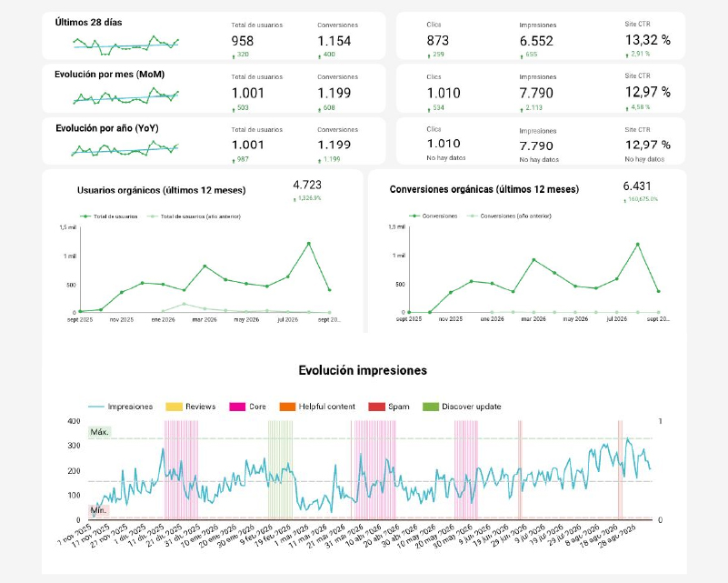This screenshot has height=583, width=728.
Task: Click the 1.154 conversions value
Action: pos(334,41)
